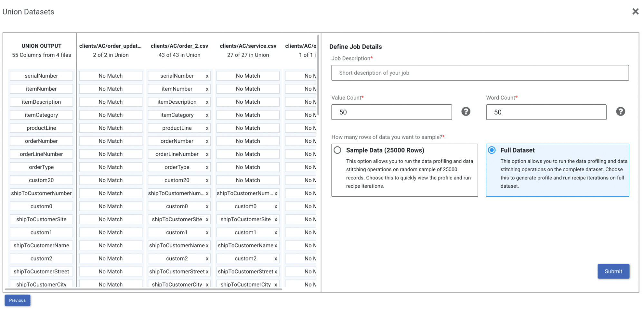Close the Union Datasets dialog
This screenshot has width=644, height=311.
tap(635, 12)
